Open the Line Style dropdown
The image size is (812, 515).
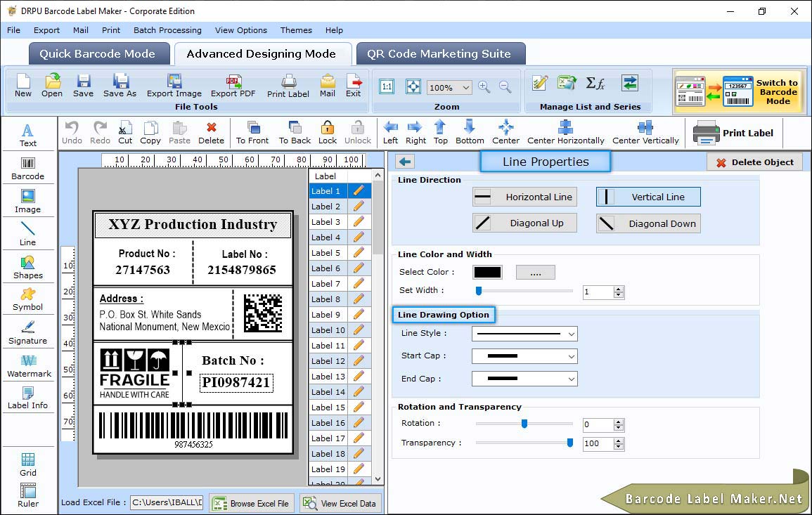[524, 334]
